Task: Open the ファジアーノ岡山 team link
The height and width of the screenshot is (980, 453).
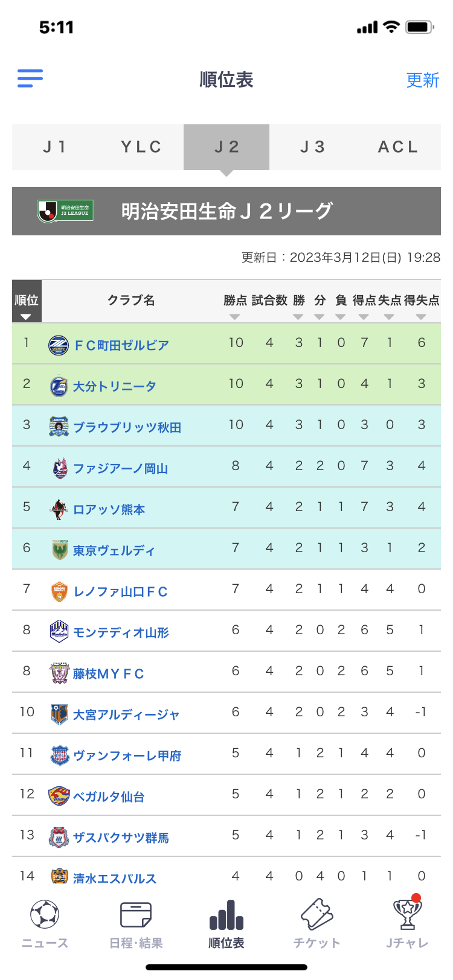Action: point(121,468)
